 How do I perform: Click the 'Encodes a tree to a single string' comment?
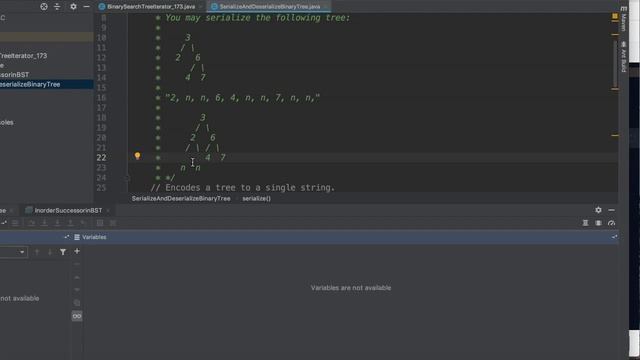pyautogui.click(x=243, y=188)
